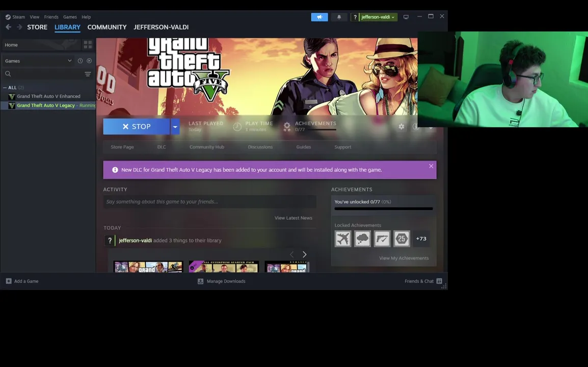Click the cloud locked achievement icon
Image resolution: width=588 pixels, height=367 pixels.
[x=362, y=239]
